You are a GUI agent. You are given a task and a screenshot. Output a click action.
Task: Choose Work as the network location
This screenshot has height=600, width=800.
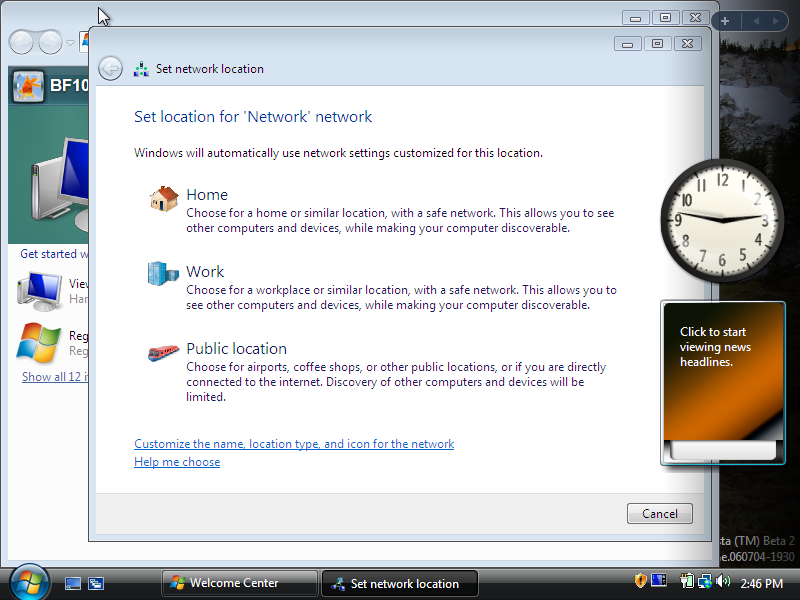pyautogui.click(x=205, y=271)
